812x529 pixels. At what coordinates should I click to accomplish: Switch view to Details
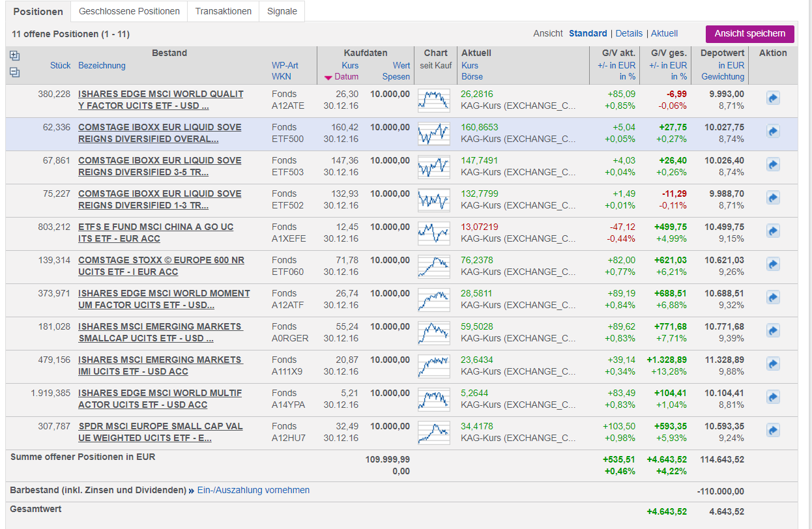tap(629, 33)
